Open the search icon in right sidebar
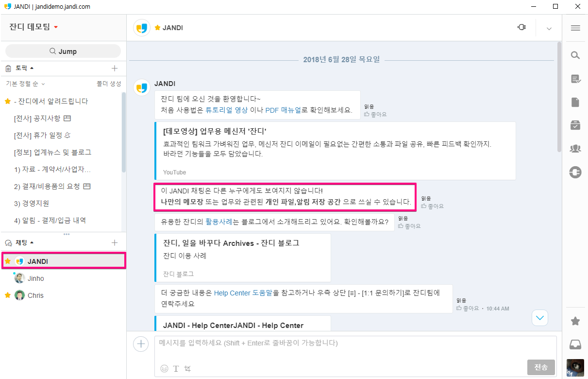The width and height of the screenshot is (588, 379). coord(575,55)
